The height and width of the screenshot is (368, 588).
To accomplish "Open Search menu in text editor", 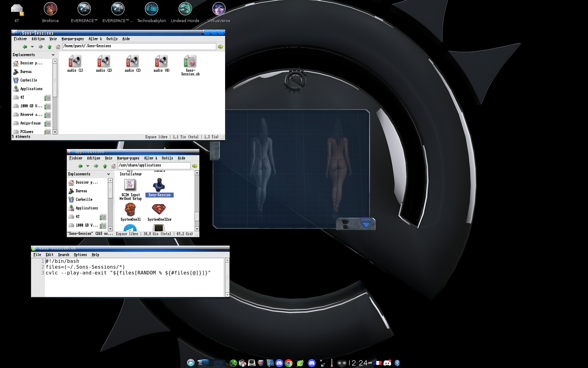I will pyautogui.click(x=64, y=255).
